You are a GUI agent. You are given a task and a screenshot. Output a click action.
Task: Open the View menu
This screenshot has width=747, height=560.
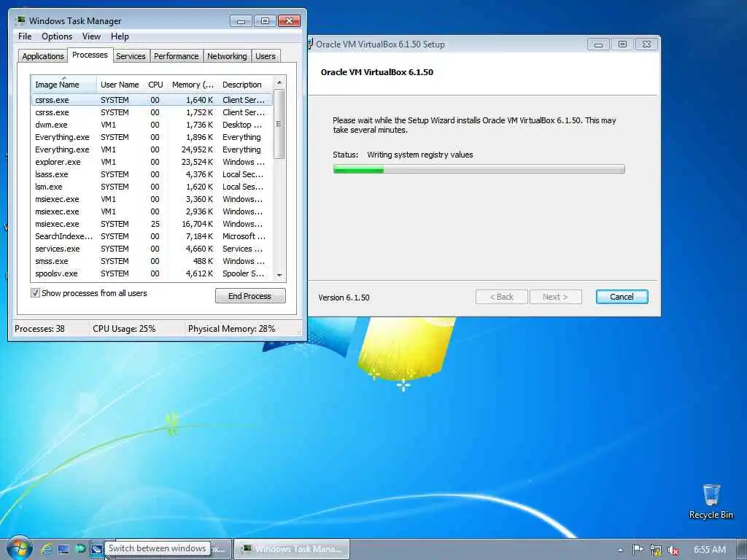(91, 36)
